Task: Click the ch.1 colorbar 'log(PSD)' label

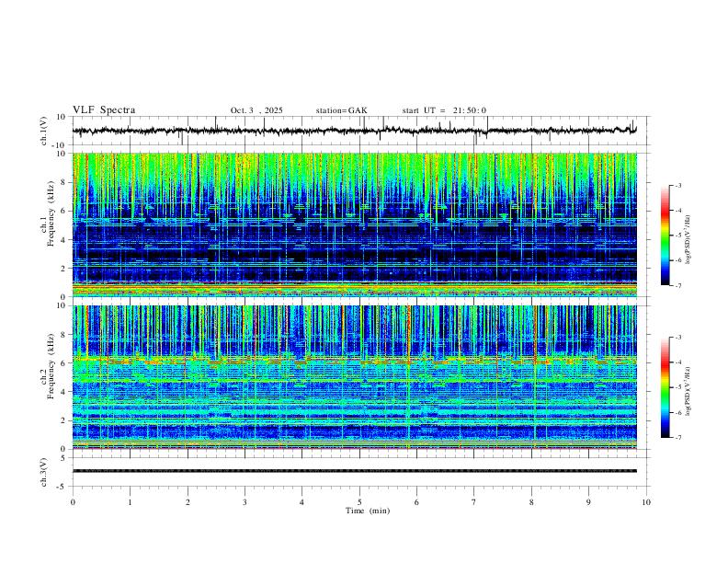Action: coord(688,240)
